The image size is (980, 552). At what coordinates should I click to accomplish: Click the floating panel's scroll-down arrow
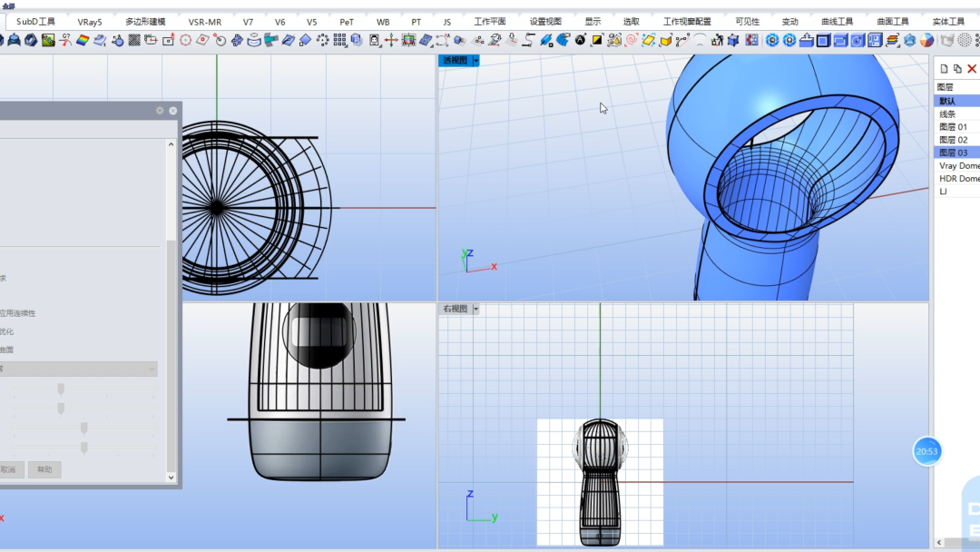(x=171, y=478)
